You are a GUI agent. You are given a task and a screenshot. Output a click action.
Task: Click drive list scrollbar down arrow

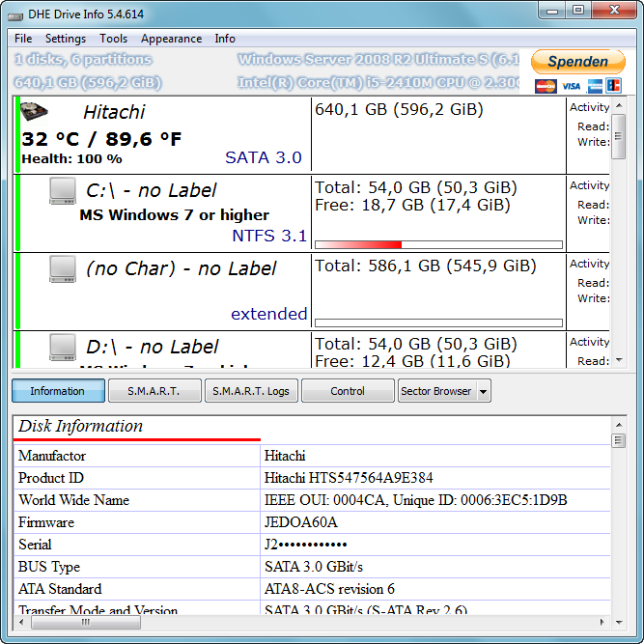click(619, 360)
